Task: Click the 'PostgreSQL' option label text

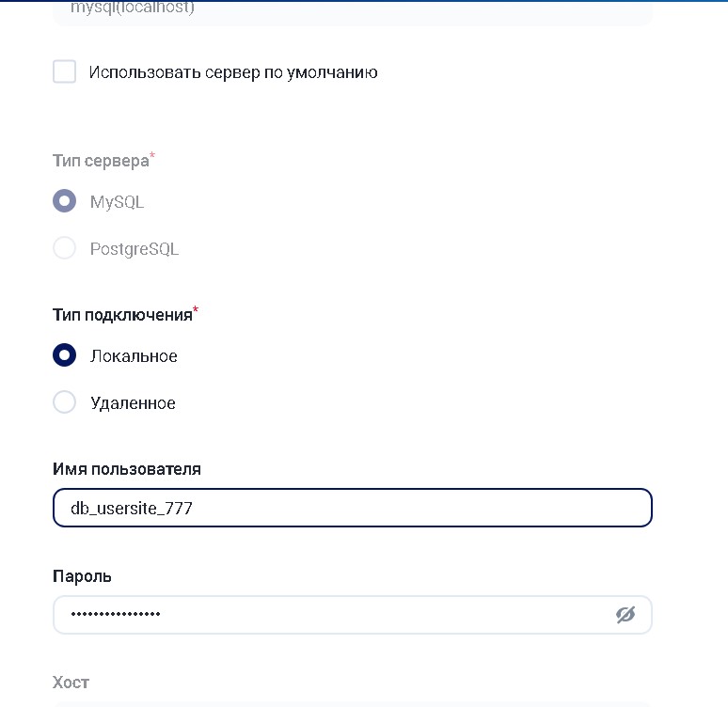Action: point(134,249)
